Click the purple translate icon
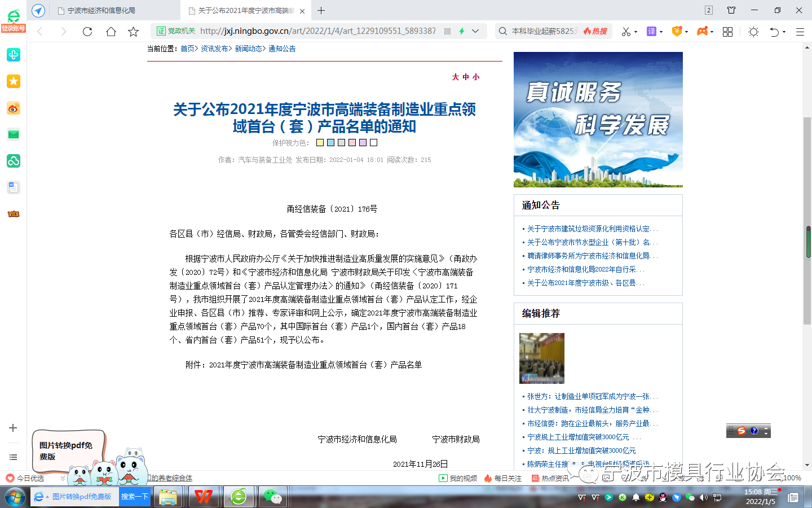812x508 pixels. tap(651, 32)
